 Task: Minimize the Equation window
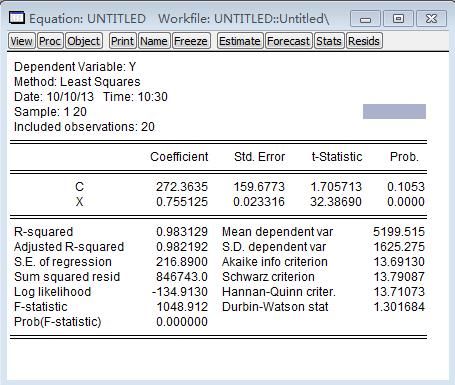(x=365, y=19)
